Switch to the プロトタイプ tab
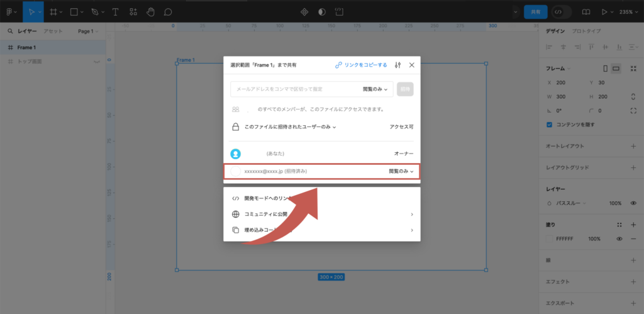 586,31
